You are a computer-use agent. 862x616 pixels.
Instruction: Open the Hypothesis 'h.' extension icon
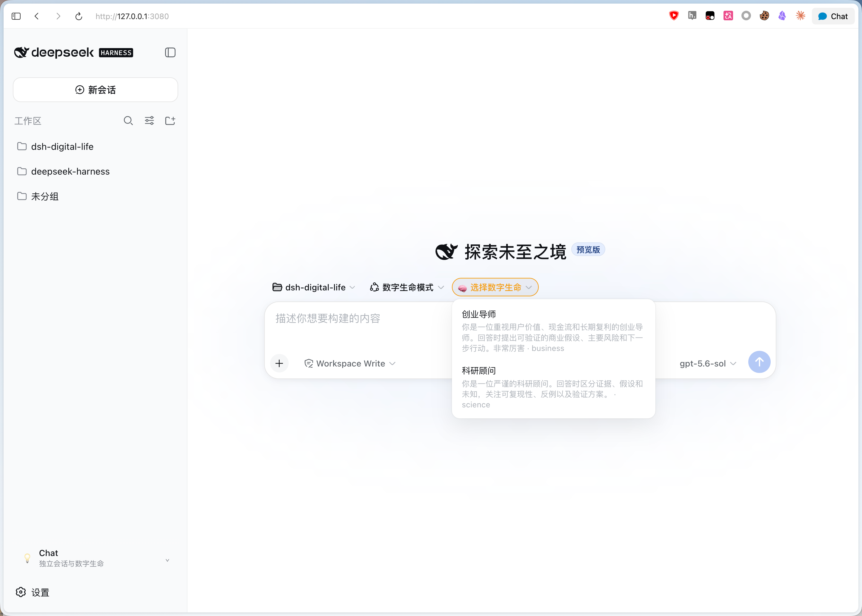[692, 16]
